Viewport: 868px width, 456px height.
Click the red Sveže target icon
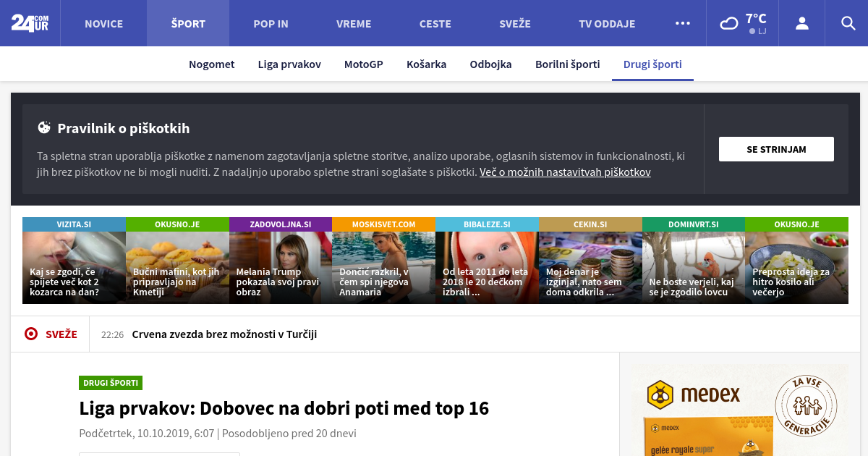[x=31, y=334]
